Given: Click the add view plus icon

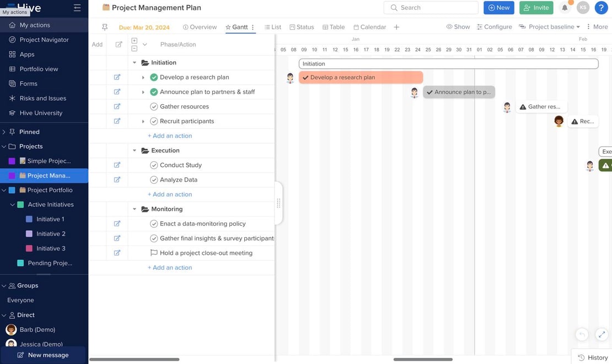Looking at the screenshot, I should (396, 27).
